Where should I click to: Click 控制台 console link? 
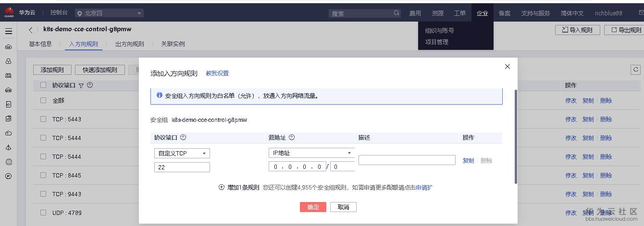[x=59, y=13]
